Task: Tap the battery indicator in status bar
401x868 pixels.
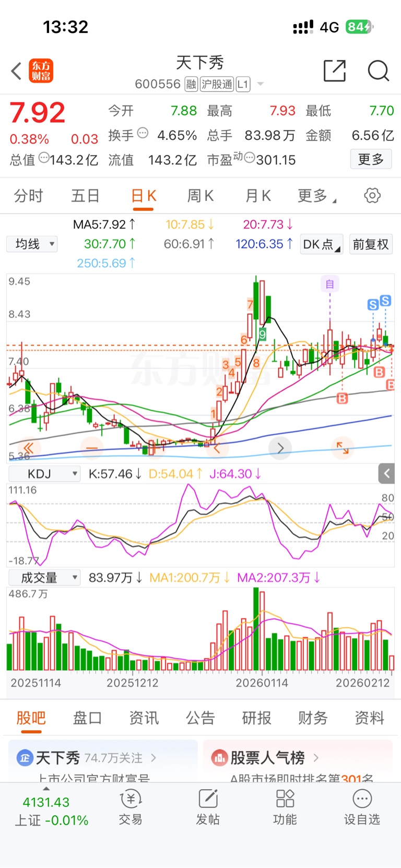Action: [360, 27]
